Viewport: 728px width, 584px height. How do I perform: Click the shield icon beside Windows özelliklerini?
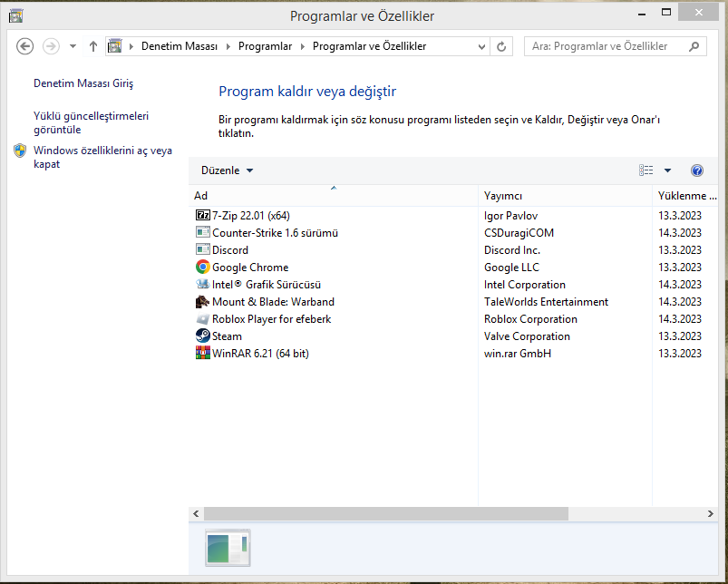coord(20,151)
